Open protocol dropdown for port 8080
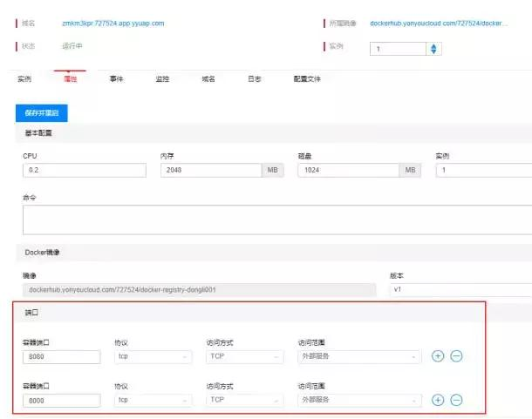Screen dimensions: 532x419 pyautogui.click(x=153, y=356)
